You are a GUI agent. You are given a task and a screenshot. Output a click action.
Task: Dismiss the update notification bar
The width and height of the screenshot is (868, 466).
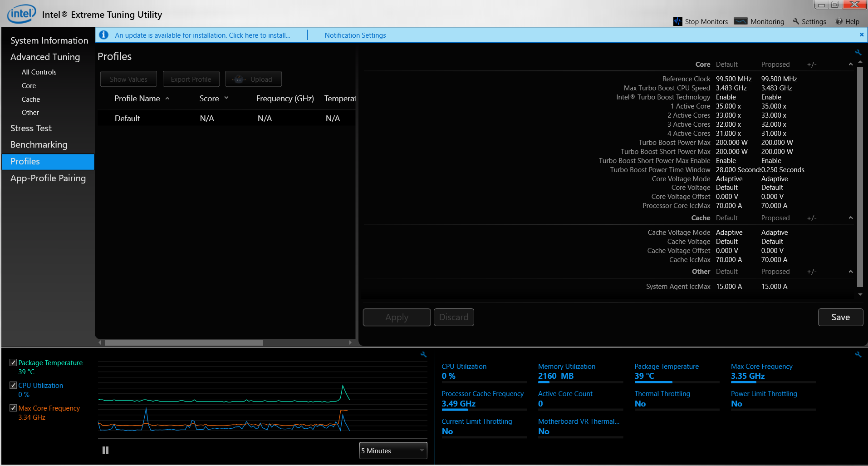[862, 35]
